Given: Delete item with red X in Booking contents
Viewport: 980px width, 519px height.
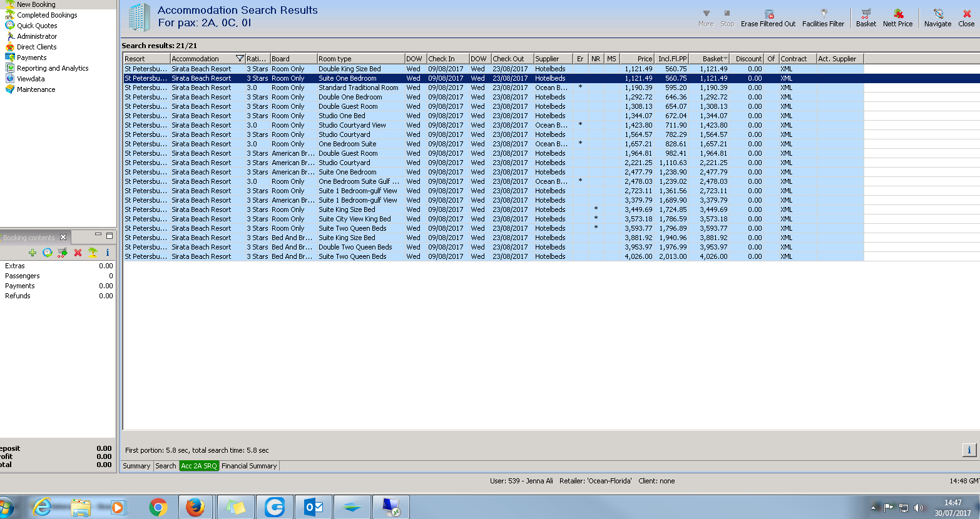Looking at the screenshot, I should pyautogui.click(x=78, y=253).
